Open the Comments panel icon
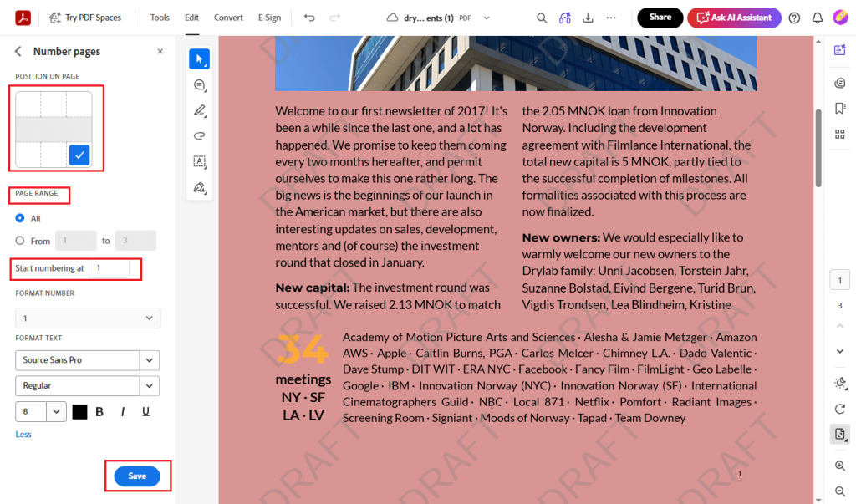 click(x=839, y=83)
